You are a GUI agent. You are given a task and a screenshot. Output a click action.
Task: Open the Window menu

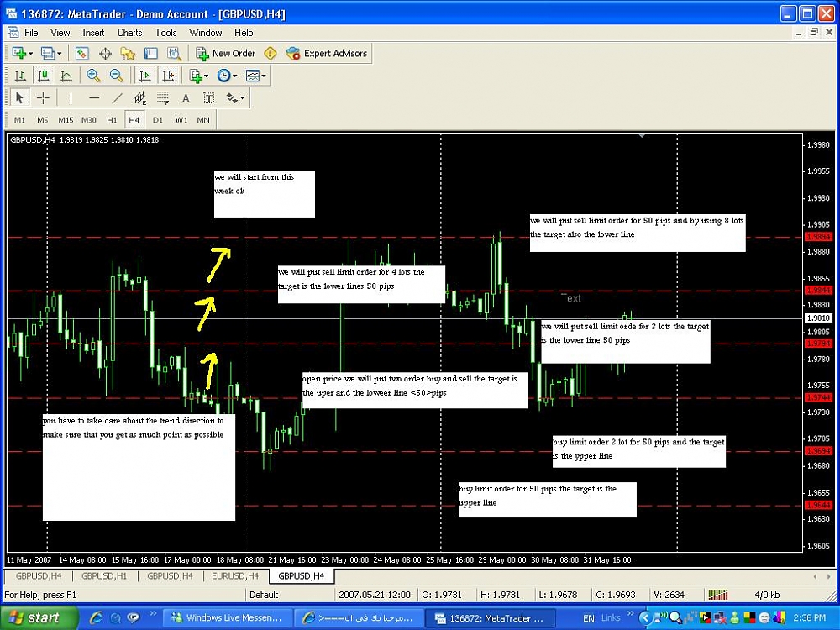(x=205, y=33)
